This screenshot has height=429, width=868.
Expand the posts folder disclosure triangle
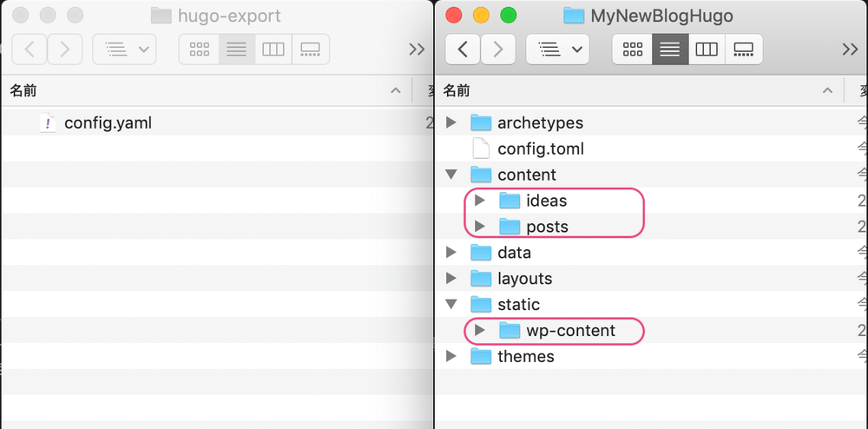[478, 227]
